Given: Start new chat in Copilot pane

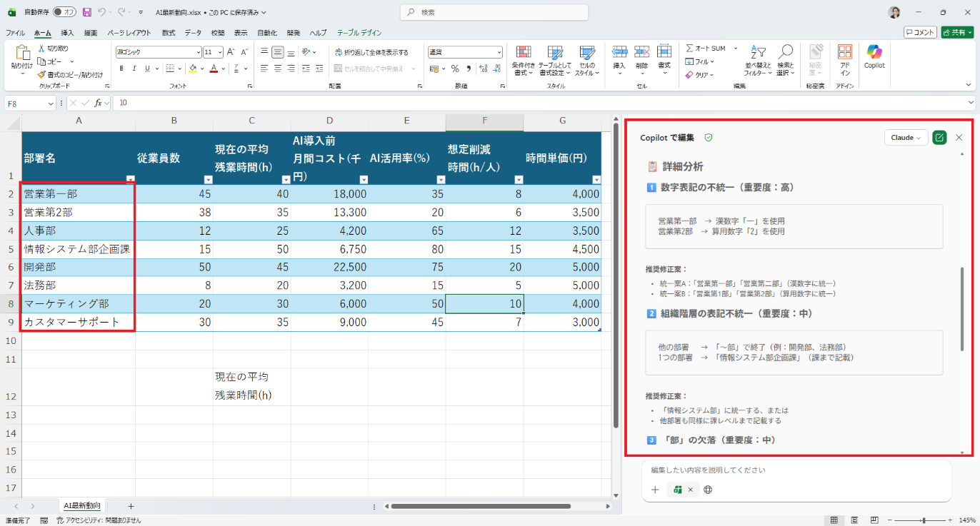Looking at the screenshot, I should [939, 138].
